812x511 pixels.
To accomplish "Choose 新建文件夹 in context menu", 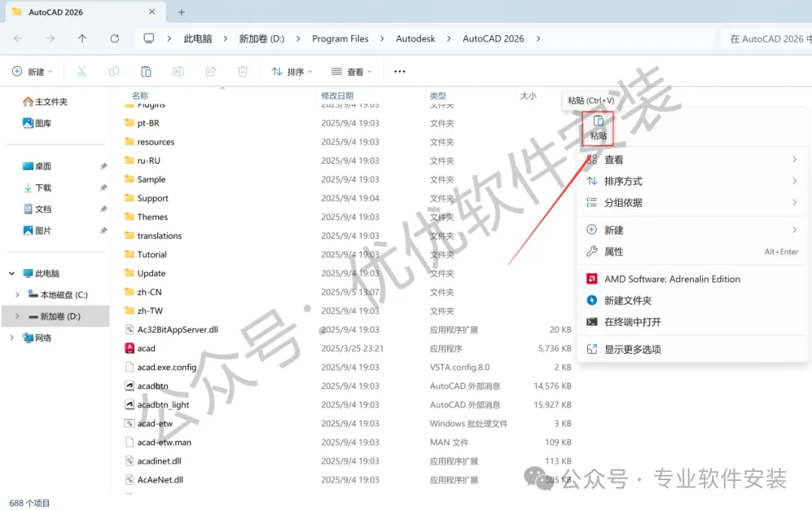I will coord(692,301).
